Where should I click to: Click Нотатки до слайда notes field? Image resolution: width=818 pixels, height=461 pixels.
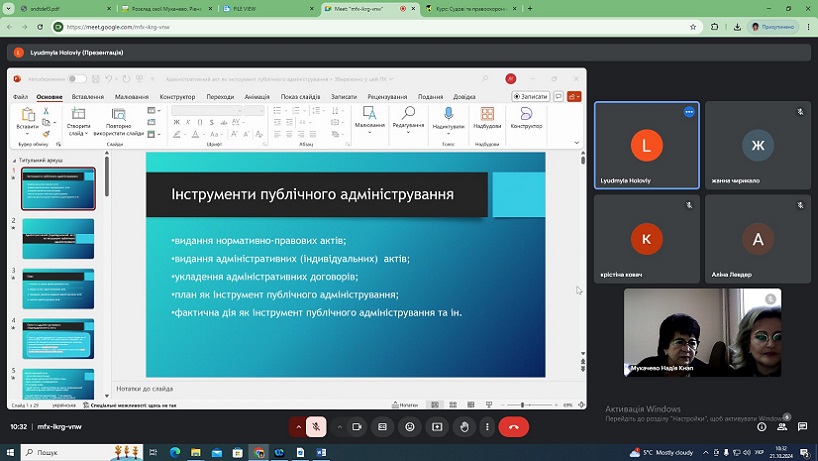point(344,389)
